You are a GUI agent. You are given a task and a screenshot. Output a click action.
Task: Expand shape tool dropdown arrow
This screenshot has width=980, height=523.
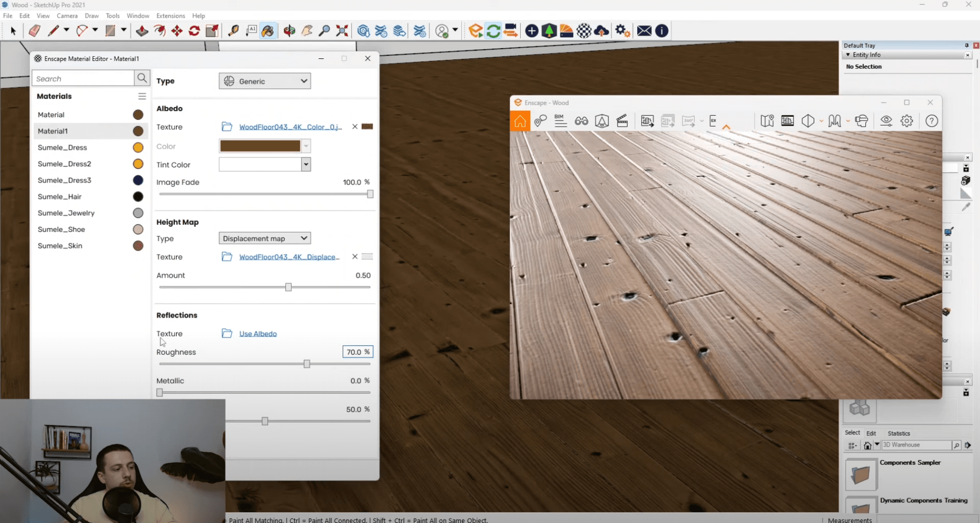click(124, 30)
